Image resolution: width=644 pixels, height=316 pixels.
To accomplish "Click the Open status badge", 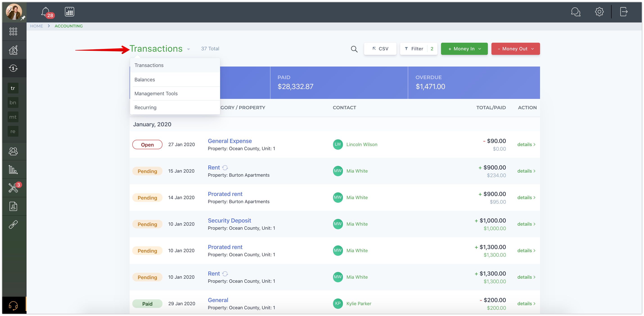I will coord(147,145).
